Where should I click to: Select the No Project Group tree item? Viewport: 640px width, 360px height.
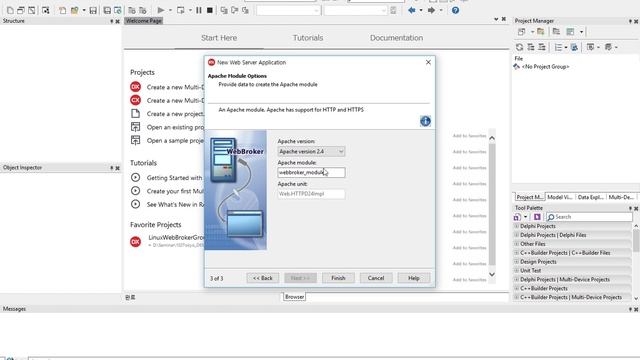545,67
